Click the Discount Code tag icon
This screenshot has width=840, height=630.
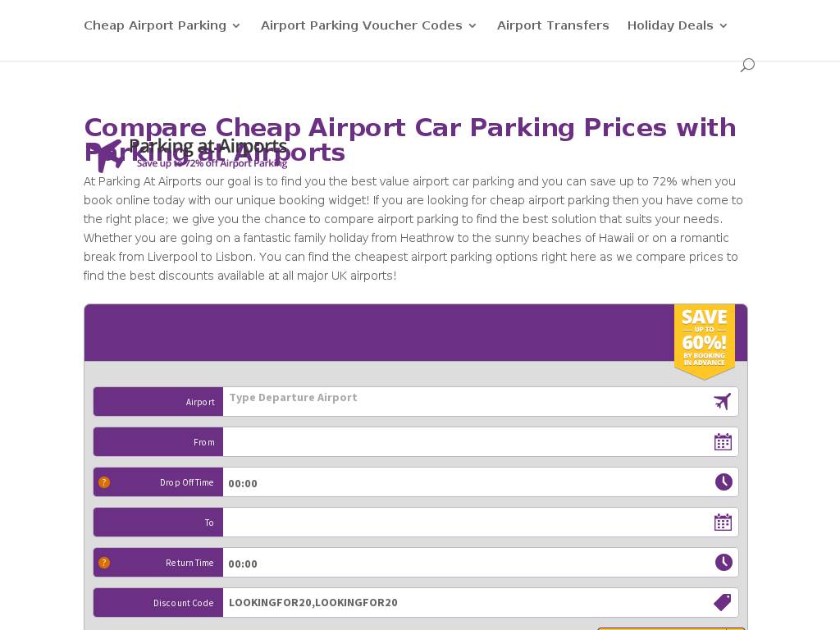coord(722,603)
